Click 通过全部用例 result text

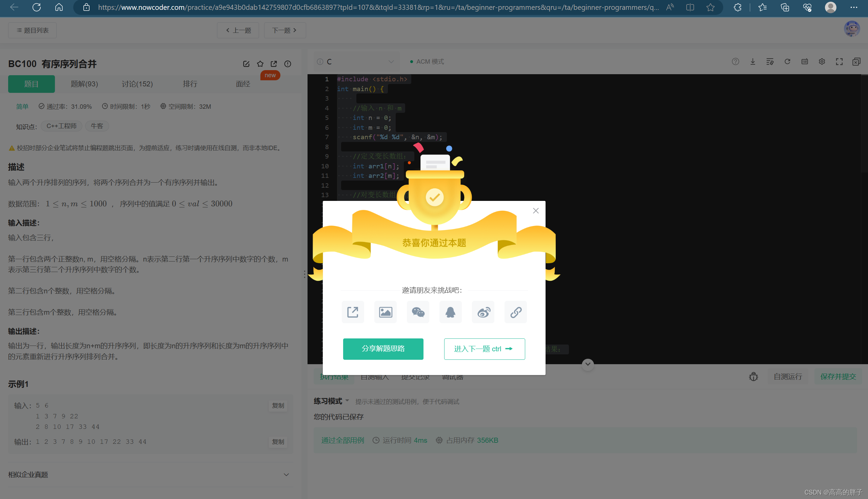click(x=342, y=440)
